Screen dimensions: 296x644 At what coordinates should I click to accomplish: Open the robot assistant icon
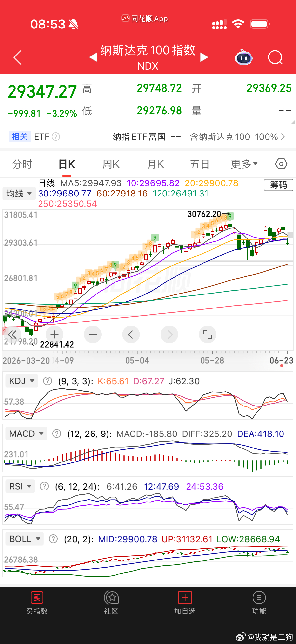[x=243, y=57]
